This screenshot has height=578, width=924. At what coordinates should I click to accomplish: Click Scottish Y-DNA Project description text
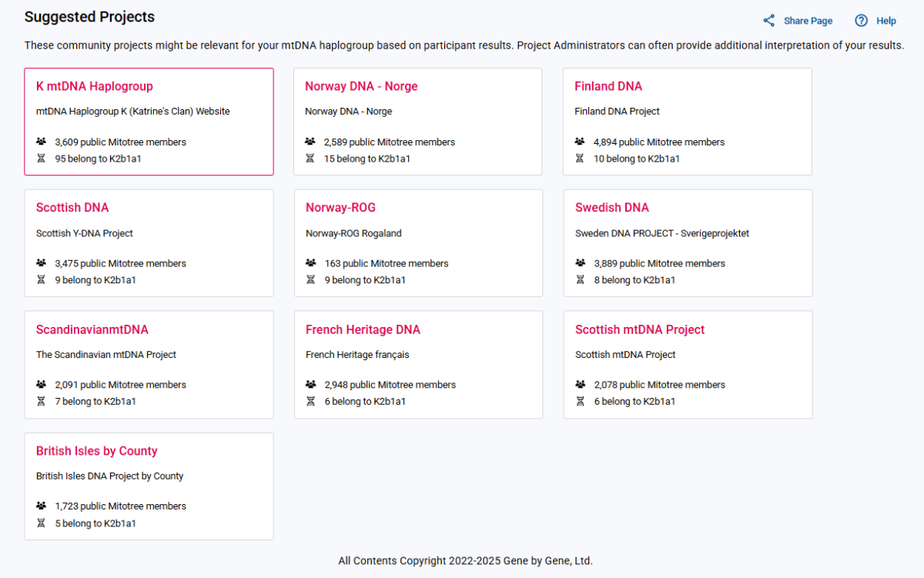pyautogui.click(x=85, y=233)
